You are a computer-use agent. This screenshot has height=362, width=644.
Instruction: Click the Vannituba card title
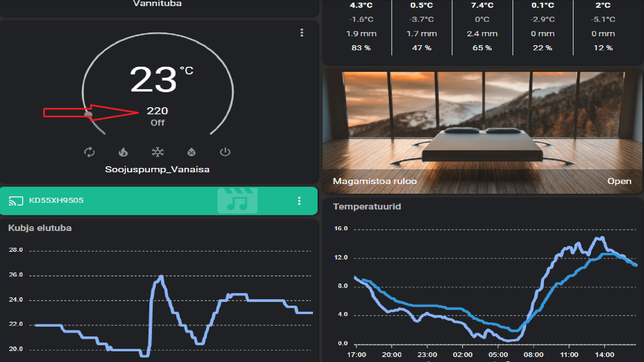[x=157, y=4]
